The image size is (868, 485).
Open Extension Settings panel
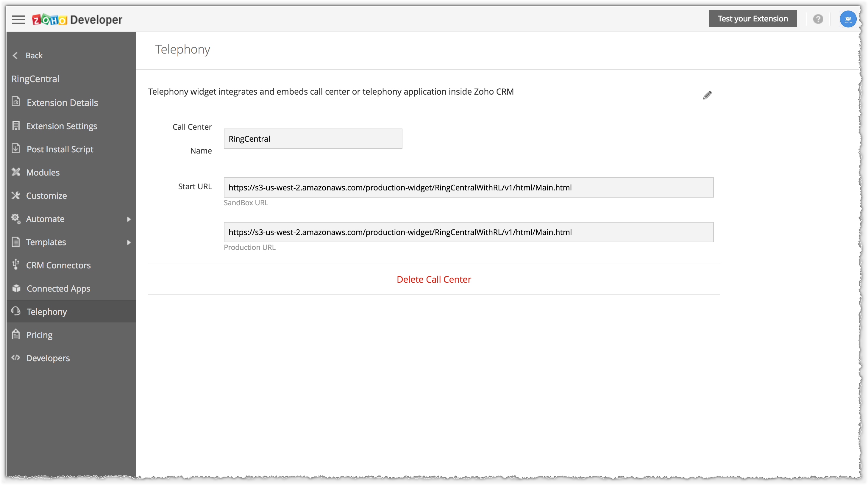coord(61,126)
